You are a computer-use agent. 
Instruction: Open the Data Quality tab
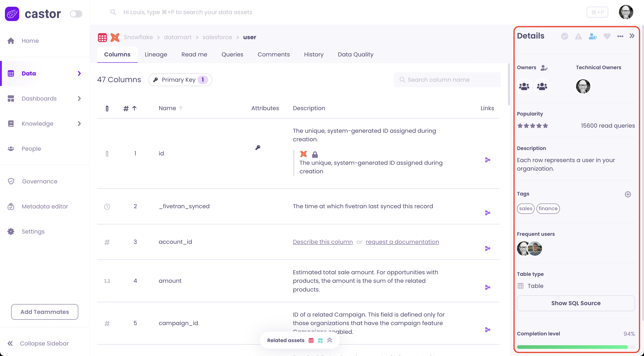pos(355,54)
